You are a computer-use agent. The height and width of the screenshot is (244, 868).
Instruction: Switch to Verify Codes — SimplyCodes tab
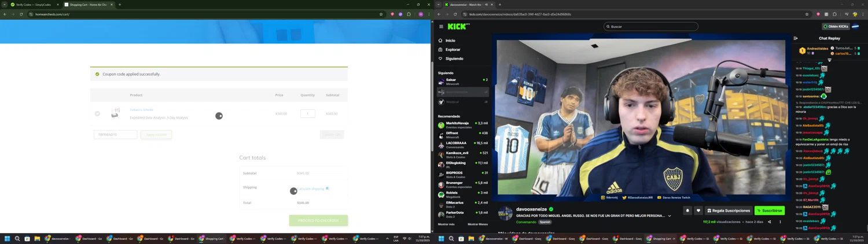[34, 5]
